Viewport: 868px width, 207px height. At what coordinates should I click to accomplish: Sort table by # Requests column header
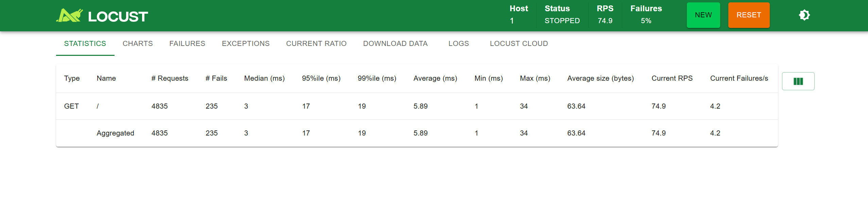pos(170,78)
